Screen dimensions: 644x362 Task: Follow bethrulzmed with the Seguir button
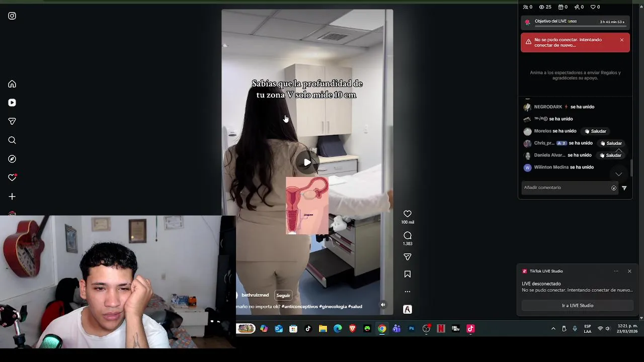283,295
